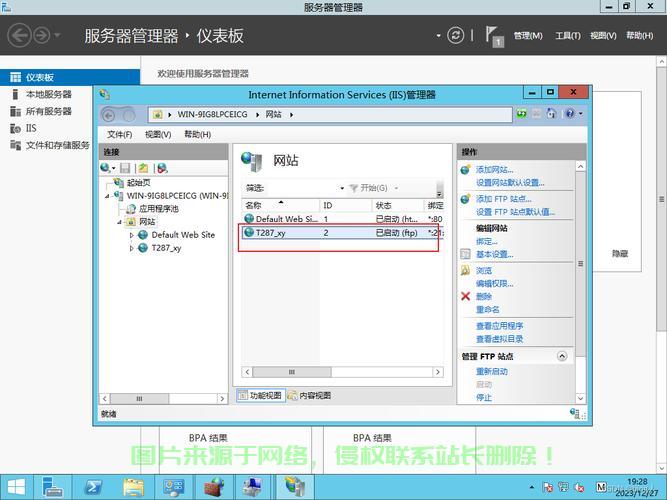
Task: Switch to the 功能视图 tab
Action: [x=261, y=395]
